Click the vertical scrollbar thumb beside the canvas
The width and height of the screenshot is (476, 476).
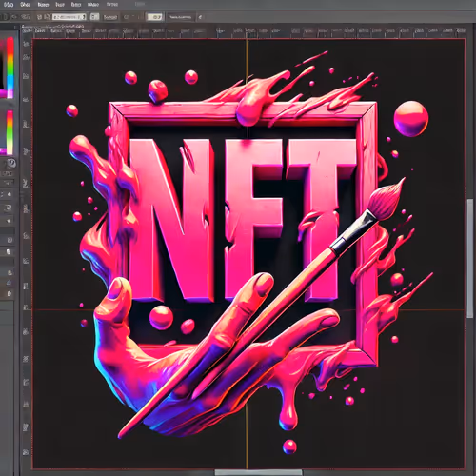coord(470,258)
